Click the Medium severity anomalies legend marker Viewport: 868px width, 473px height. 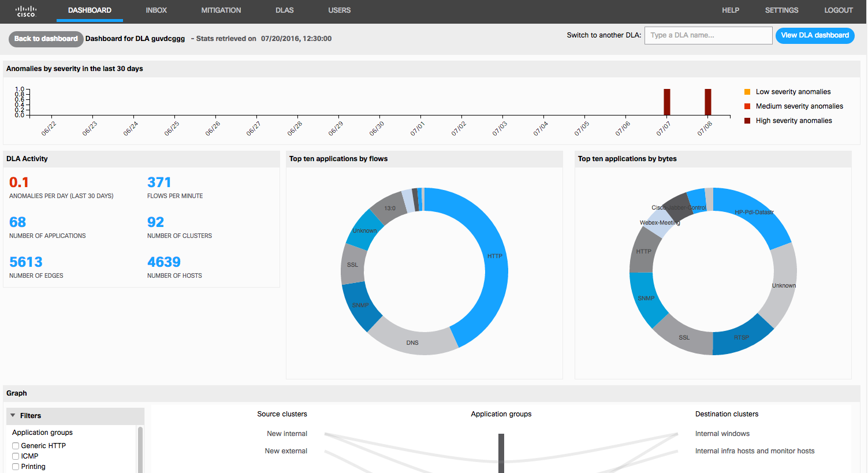[747, 106]
